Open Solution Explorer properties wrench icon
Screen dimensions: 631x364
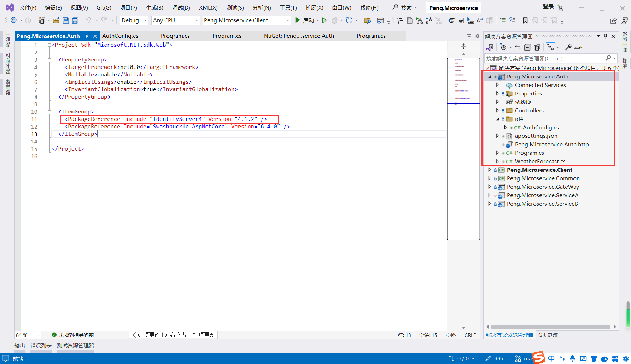[x=568, y=47]
